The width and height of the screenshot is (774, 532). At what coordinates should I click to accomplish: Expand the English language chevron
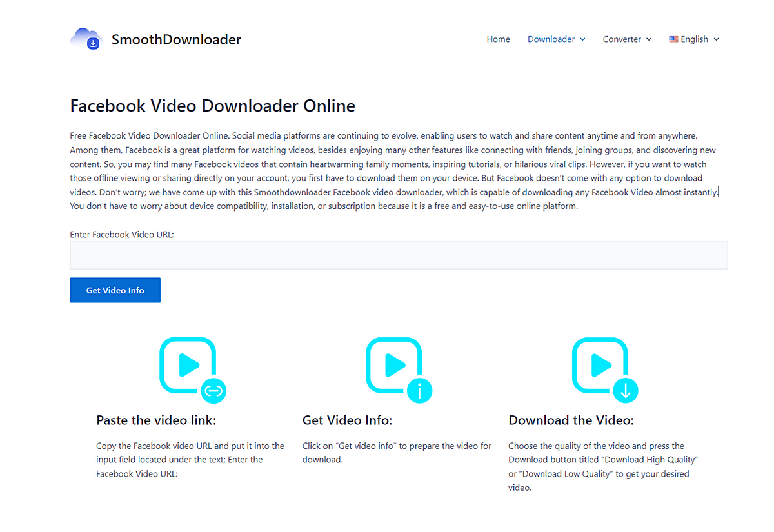(x=716, y=39)
